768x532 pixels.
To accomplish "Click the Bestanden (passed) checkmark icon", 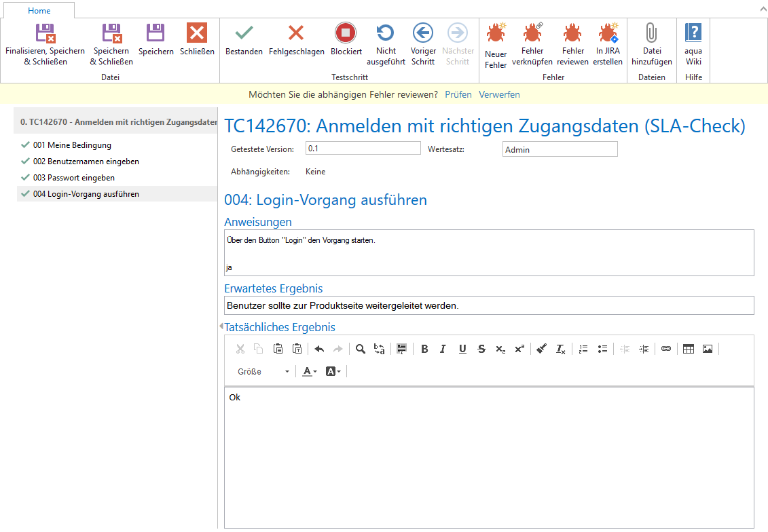I will 244,33.
